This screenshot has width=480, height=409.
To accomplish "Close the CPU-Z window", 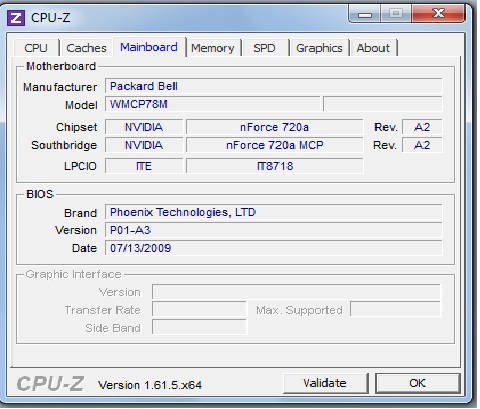I will point(438,14).
